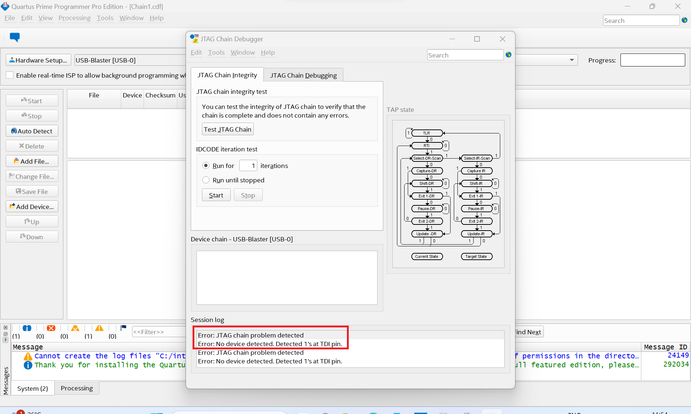Click the Down button in Programmer
This screenshot has width=691, height=414.
(x=32, y=237)
